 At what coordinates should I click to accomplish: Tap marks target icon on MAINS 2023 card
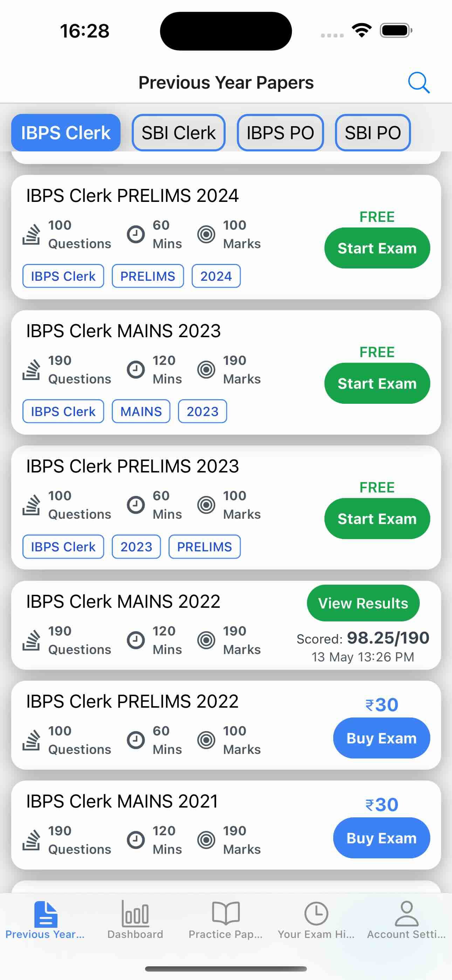pyautogui.click(x=206, y=369)
